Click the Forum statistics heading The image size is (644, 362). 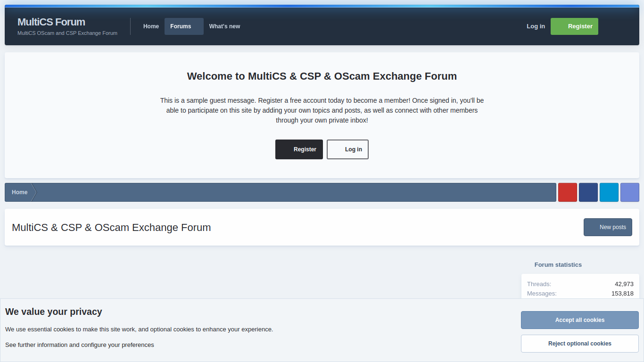click(558, 265)
